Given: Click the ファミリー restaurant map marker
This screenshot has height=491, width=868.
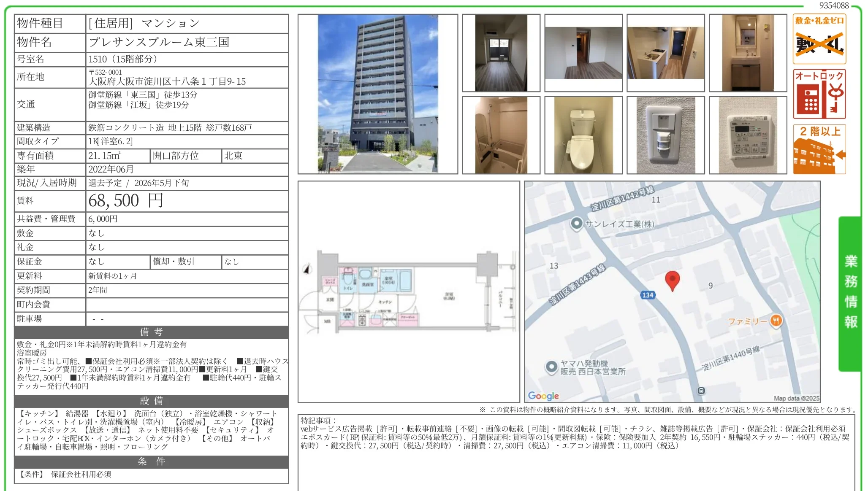Looking at the screenshot, I should tap(776, 321).
